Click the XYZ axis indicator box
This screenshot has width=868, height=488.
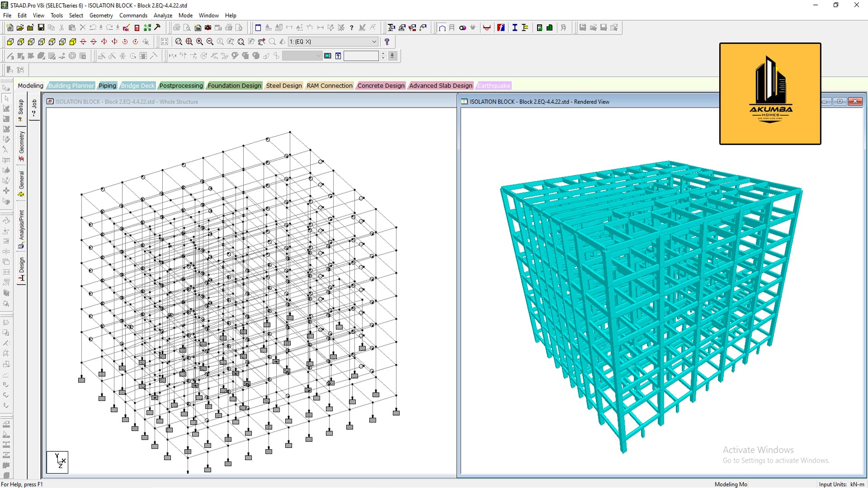[x=57, y=462]
